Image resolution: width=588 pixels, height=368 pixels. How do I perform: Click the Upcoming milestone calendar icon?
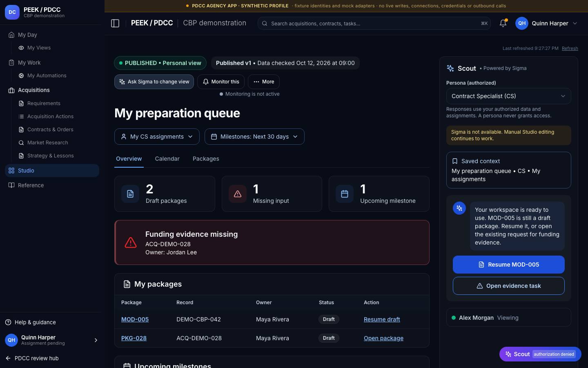point(345,194)
